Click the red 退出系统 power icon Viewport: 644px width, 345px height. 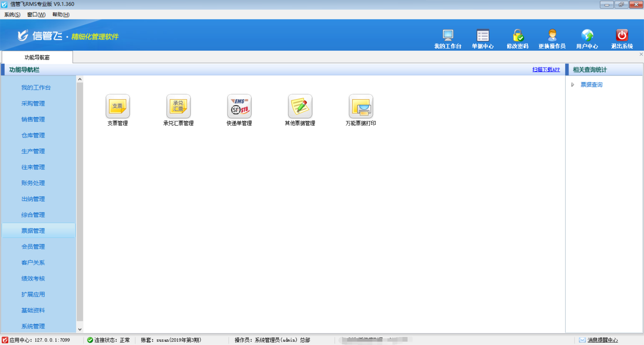(622, 36)
